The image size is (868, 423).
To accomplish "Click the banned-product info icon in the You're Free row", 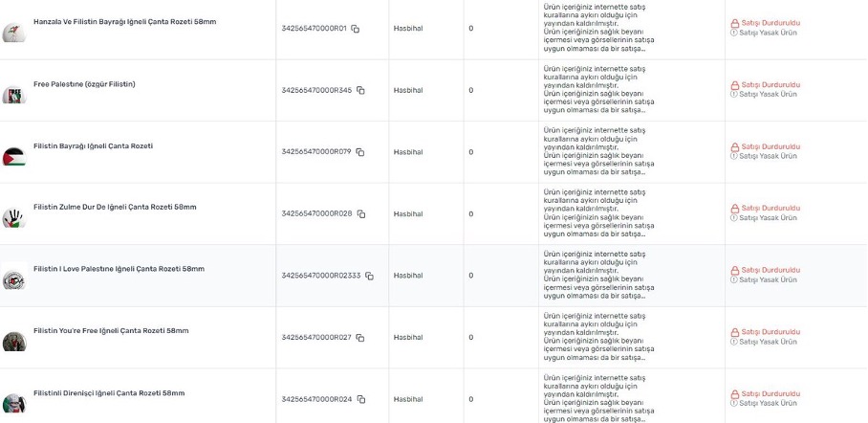I will tap(734, 342).
